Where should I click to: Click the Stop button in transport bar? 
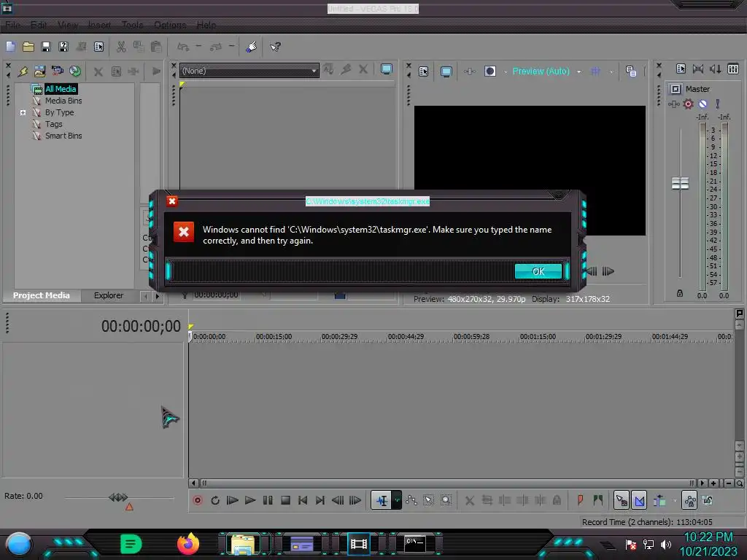[x=285, y=500]
